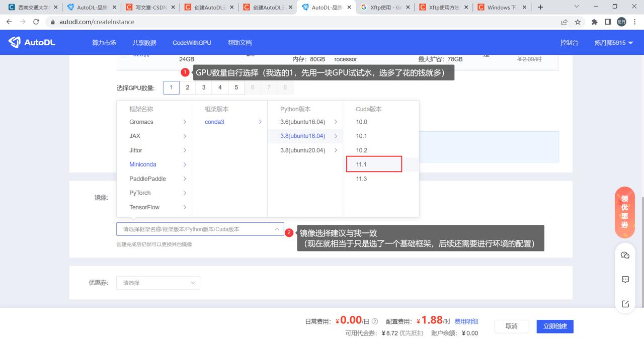Reload the page with refresh icon
The height and width of the screenshot is (345, 644).
pos(36,22)
